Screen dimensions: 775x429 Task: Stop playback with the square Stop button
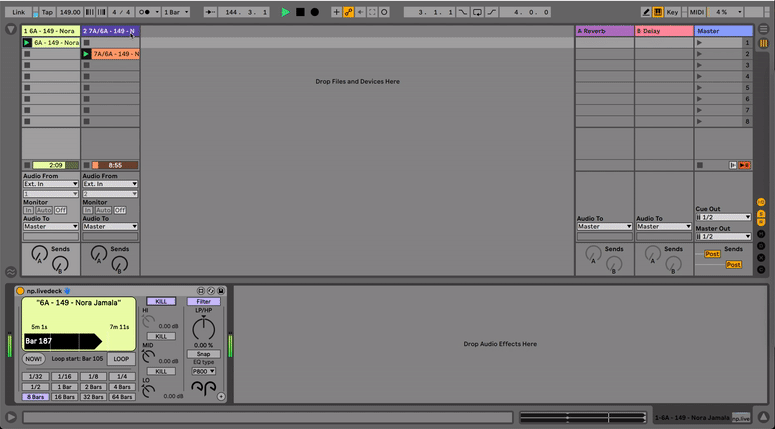tap(300, 12)
